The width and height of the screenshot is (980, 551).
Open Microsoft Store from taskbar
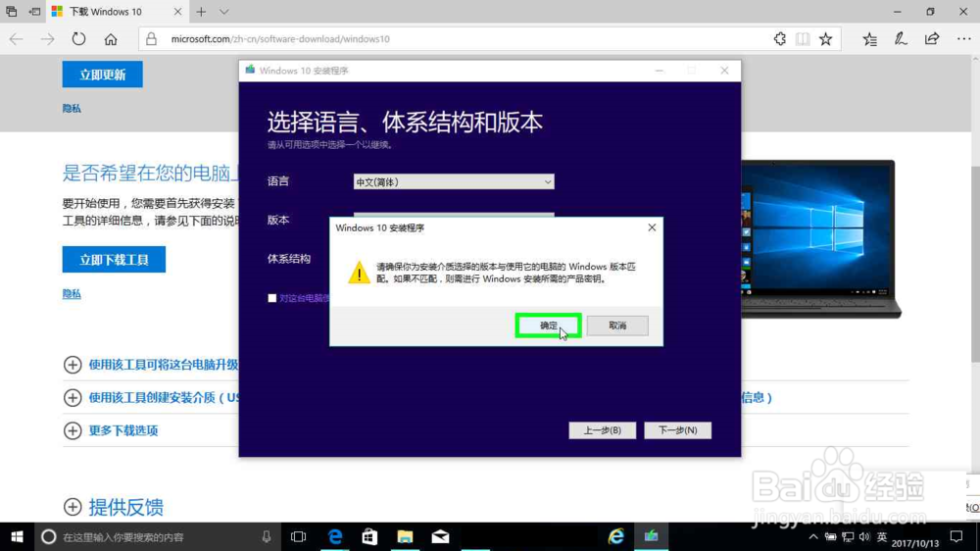[x=370, y=536]
